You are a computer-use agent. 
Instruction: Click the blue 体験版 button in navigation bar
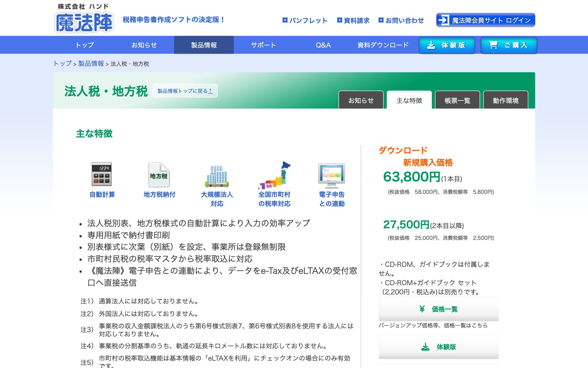coord(447,45)
